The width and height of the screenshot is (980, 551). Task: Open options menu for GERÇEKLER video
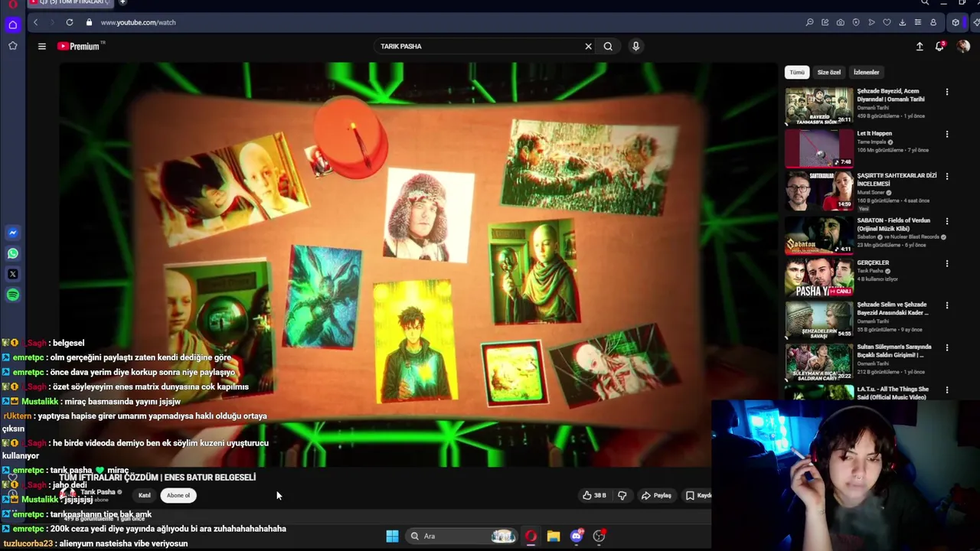[x=947, y=263]
